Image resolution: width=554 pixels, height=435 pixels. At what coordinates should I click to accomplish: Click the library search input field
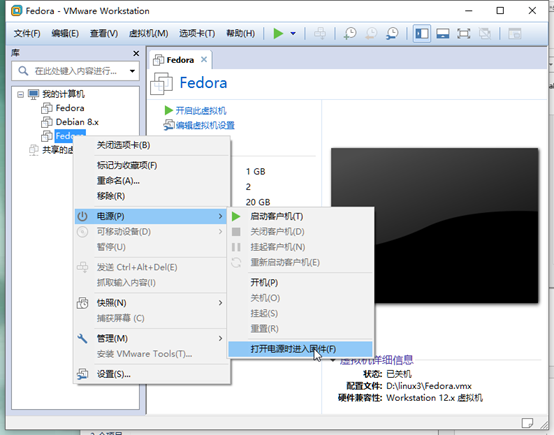[76, 71]
